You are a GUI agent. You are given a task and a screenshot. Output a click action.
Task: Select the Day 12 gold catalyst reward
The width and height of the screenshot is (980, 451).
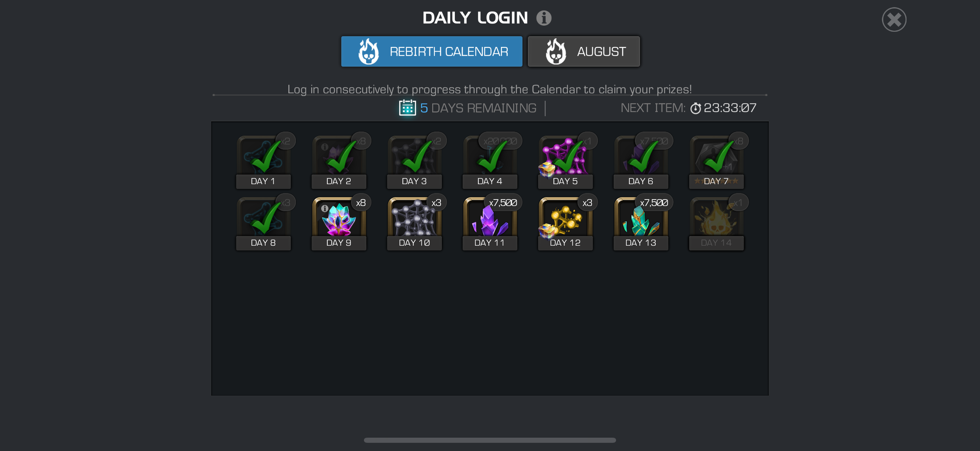565,219
